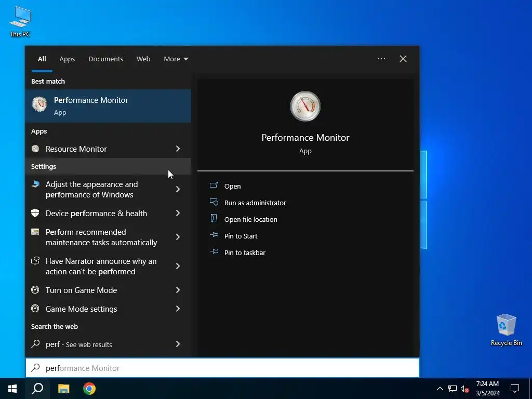
Task: Click the network status tray icon
Action: pyautogui.click(x=453, y=389)
